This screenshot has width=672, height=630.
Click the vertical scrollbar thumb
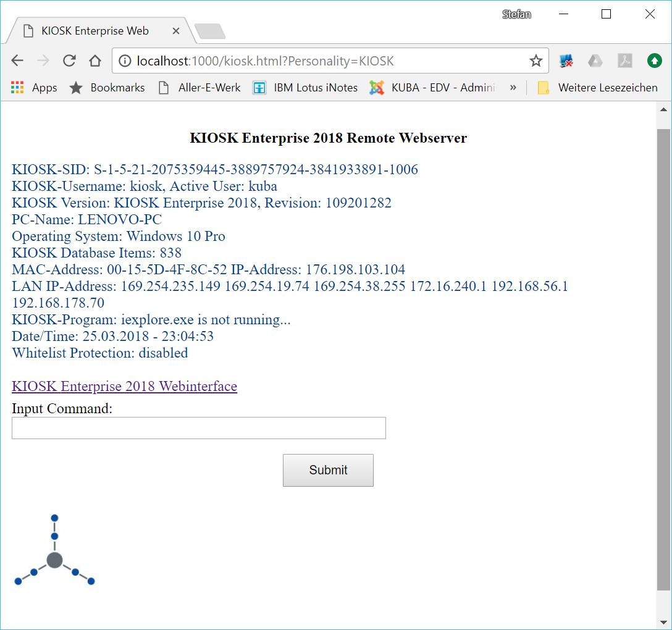point(663,359)
